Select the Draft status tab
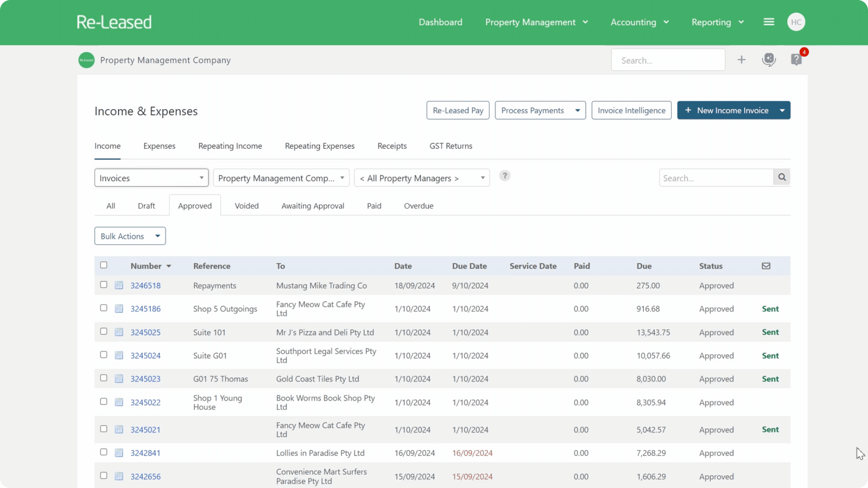 point(146,206)
